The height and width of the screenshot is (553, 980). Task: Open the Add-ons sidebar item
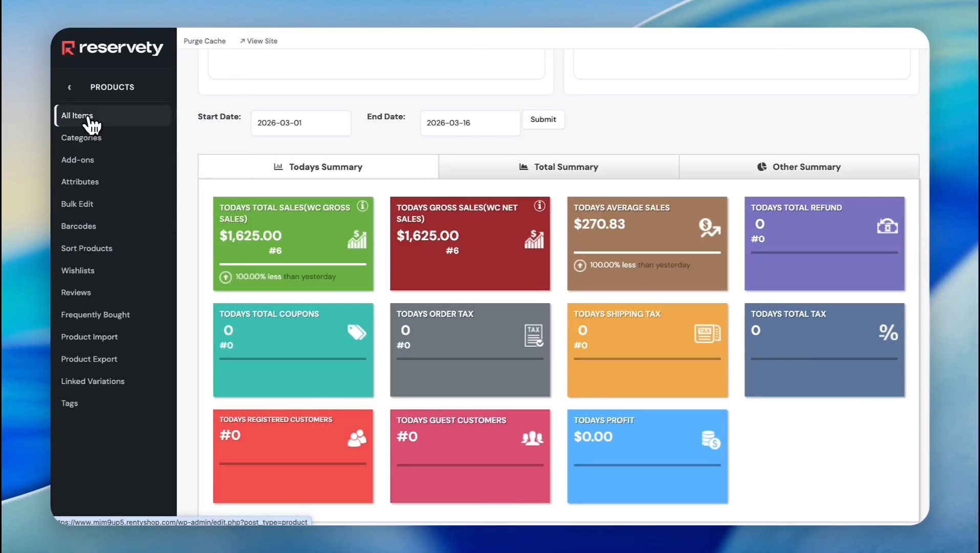77,160
